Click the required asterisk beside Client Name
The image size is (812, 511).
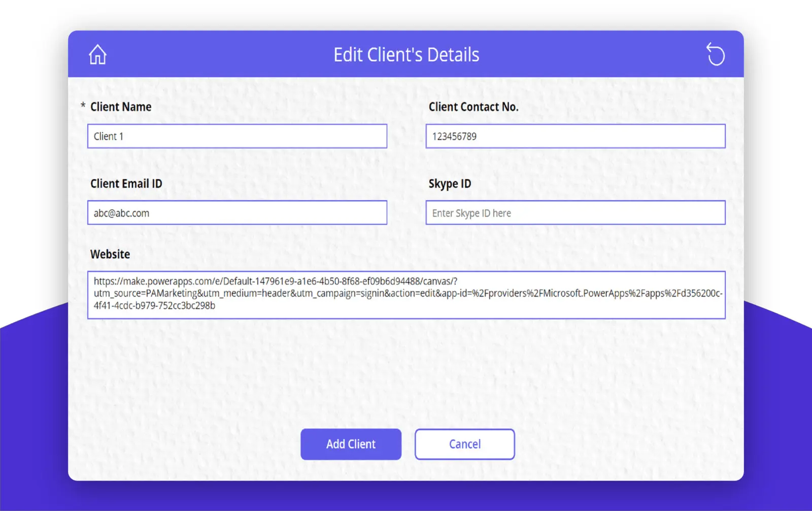[x=83, y=106]
